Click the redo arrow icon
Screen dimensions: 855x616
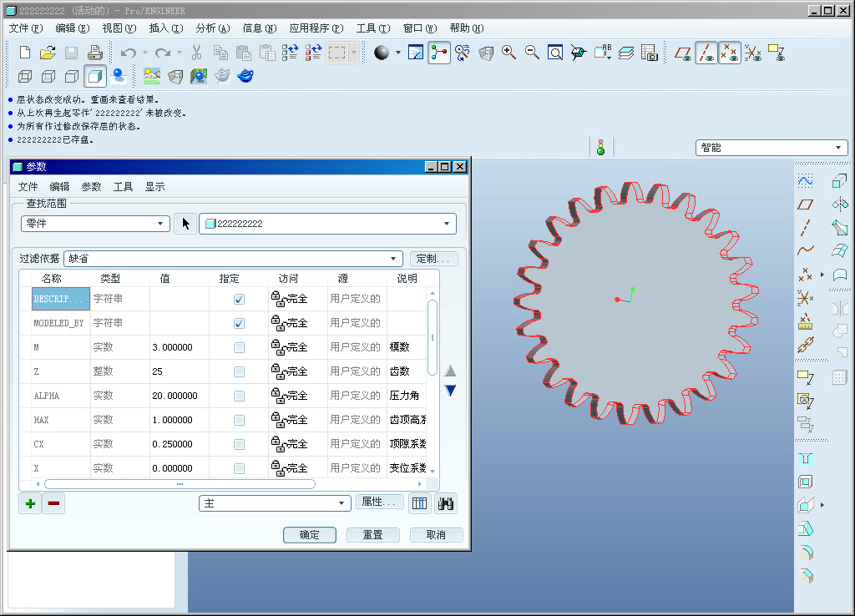[163, 53]
